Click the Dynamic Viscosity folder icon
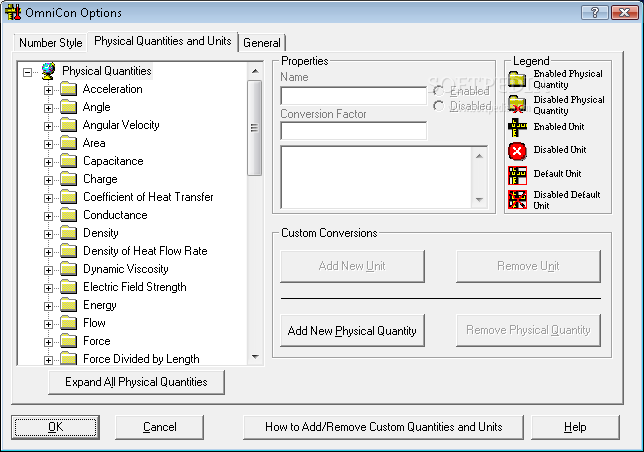 point(68,269)
